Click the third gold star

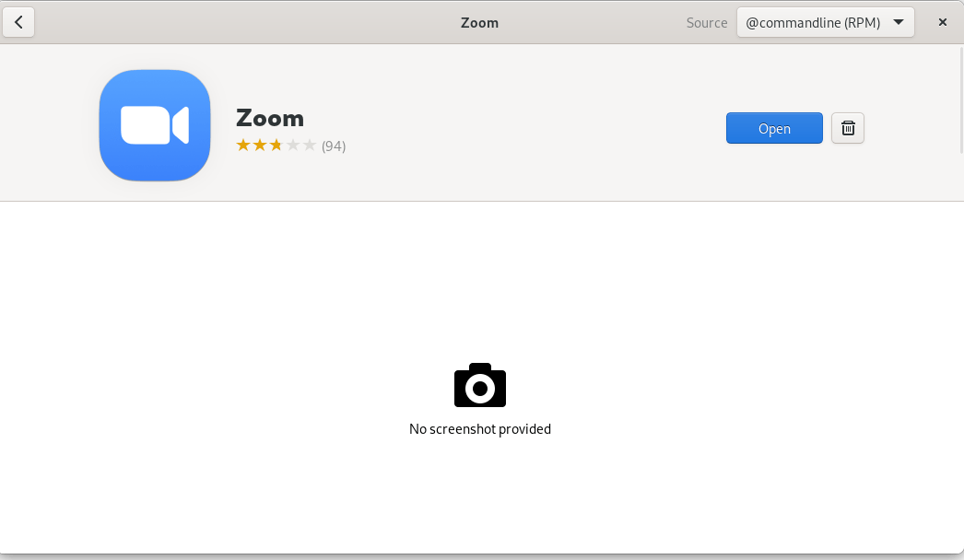276,145
